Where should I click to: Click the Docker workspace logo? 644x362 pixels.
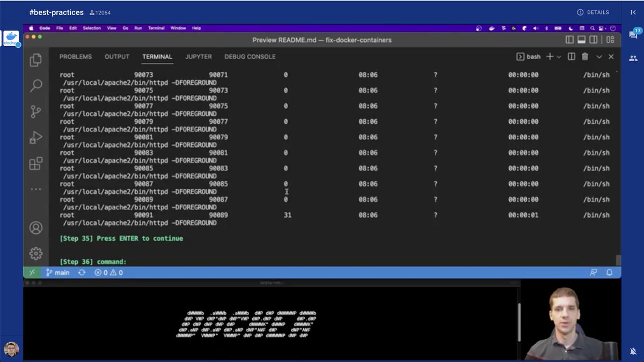click(11, 38)
